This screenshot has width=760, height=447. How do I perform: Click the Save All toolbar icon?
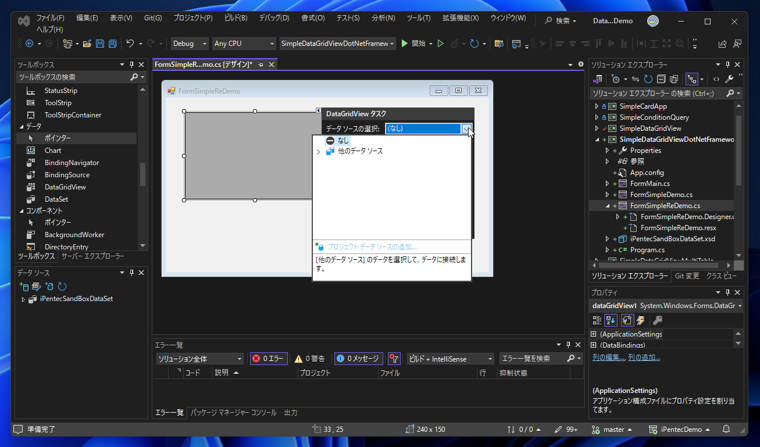point(112,44)
